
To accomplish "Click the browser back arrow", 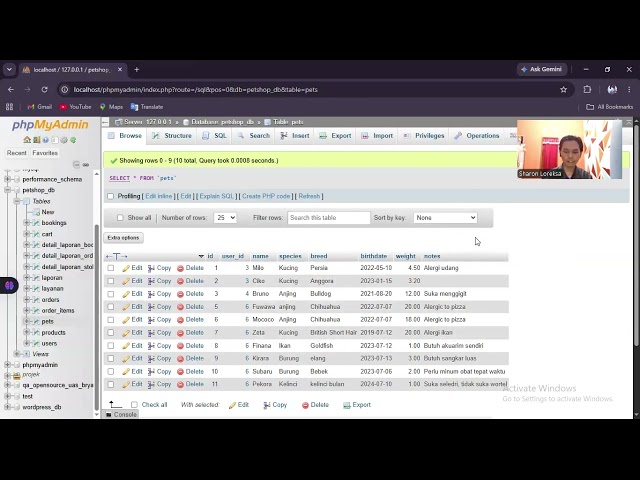I will pos(11,89).
